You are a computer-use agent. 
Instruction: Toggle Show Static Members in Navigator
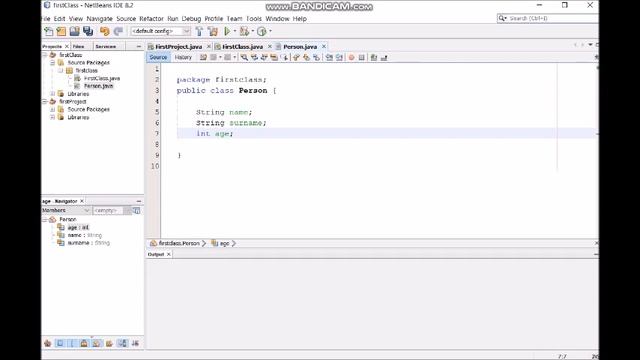(x=72, y=343)
